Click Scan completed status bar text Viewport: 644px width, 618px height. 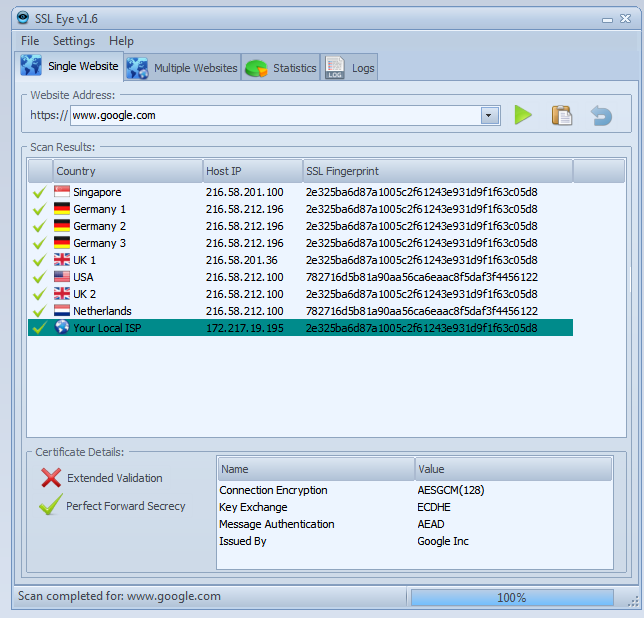click(x=119, y=596)
